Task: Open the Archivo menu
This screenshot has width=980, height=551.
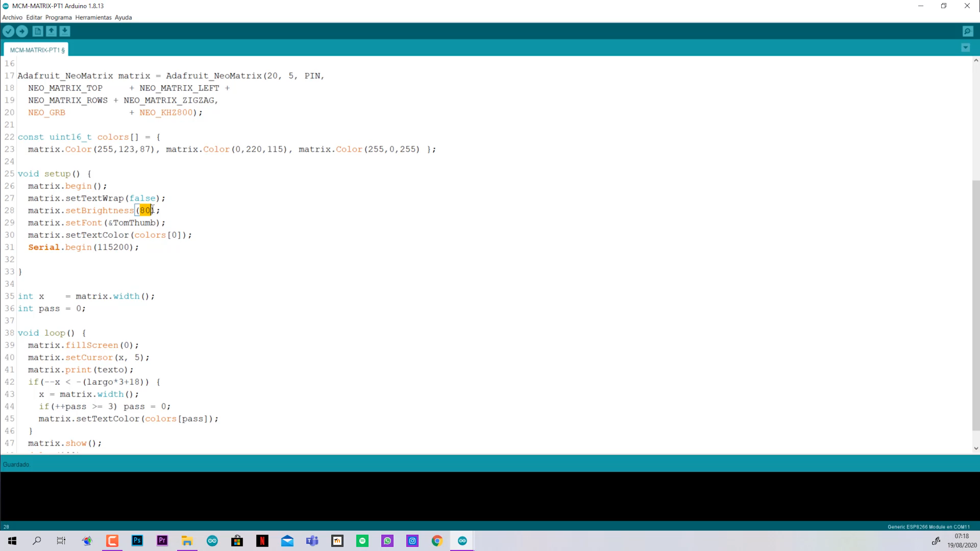Action: (x=12, y=17)
